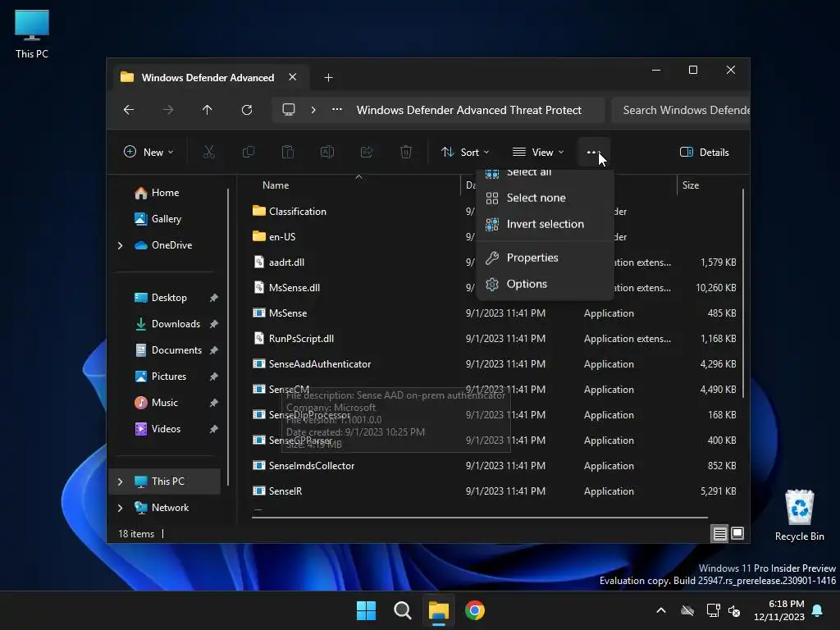Add a new Explorer tab
Viewport: 840px width, 630px height.
pos(328,78)
